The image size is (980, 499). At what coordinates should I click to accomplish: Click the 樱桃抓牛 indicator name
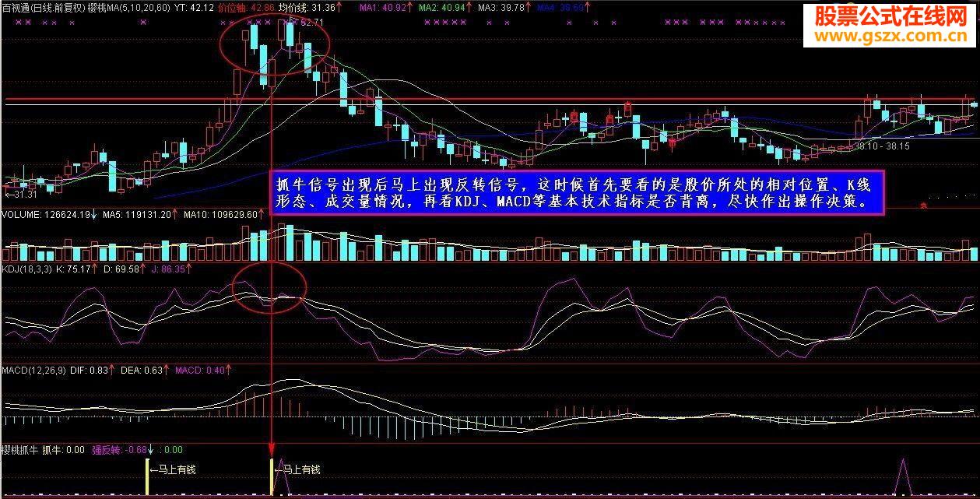coord(19,449)
